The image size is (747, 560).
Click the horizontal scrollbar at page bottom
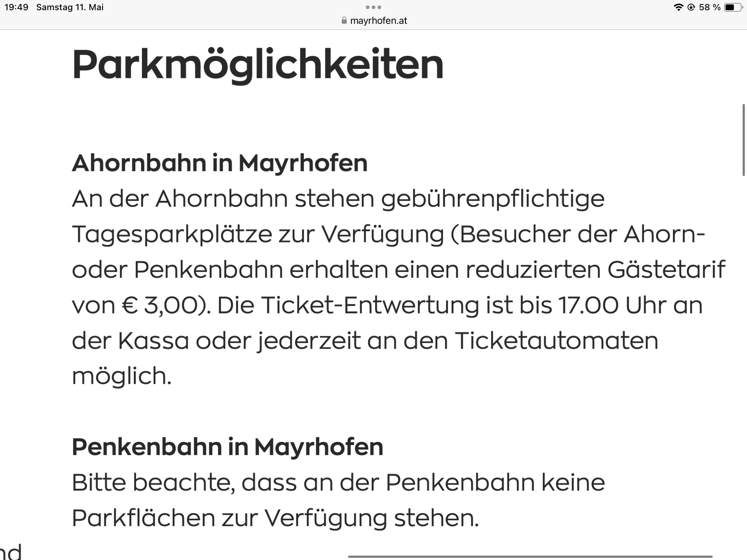[530, 557]
